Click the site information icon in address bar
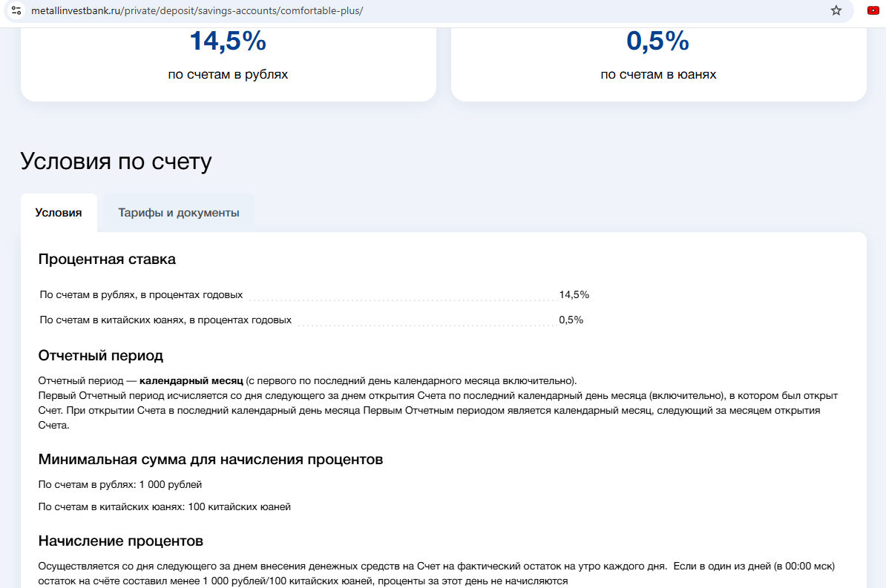 coord(16,10)
